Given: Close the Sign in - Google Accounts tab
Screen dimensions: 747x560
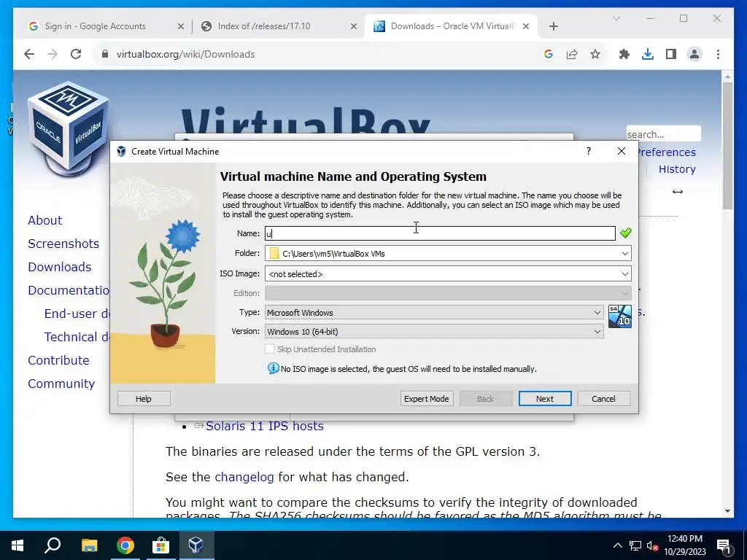Looking at the screenshot, I should point(181,26).
